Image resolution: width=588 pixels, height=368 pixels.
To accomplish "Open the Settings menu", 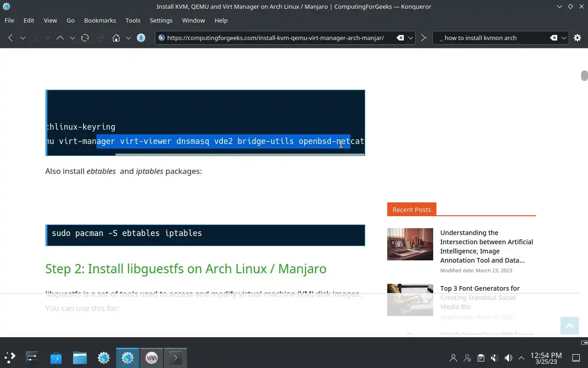I will point(161,20).
